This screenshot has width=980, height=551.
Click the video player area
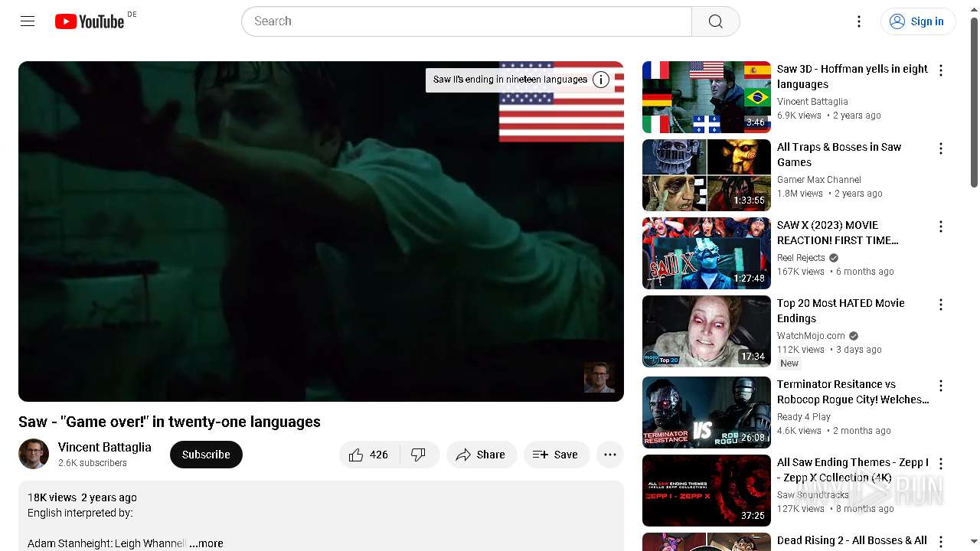(x=321, y=231)
